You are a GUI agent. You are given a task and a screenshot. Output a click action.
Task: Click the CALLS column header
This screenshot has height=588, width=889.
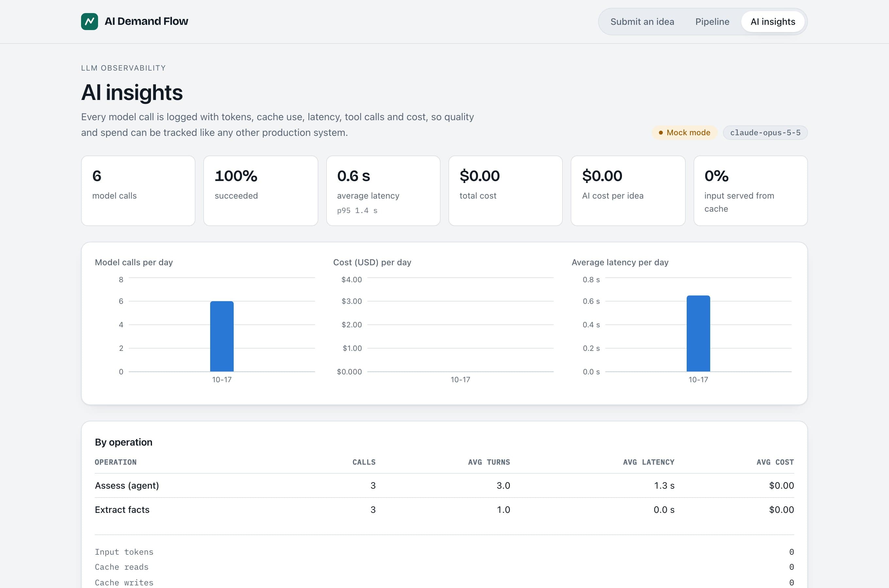[x=364, y=462]
